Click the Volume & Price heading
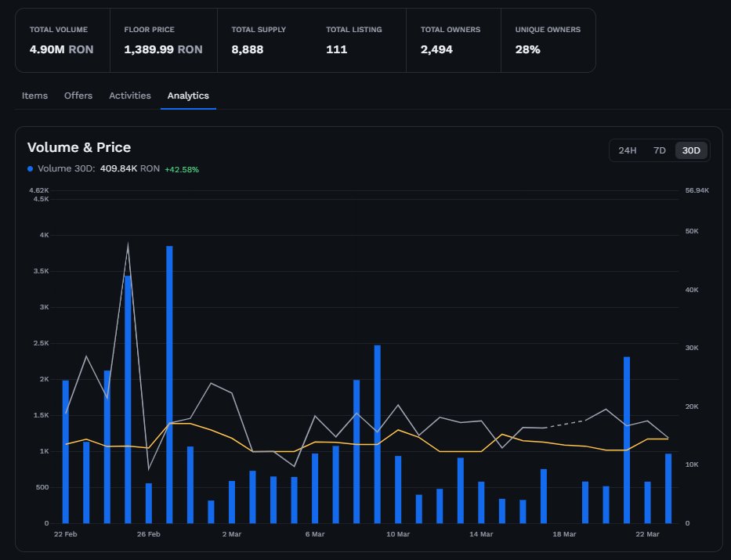This screenshot has height=560, width=731. (79, 147)
